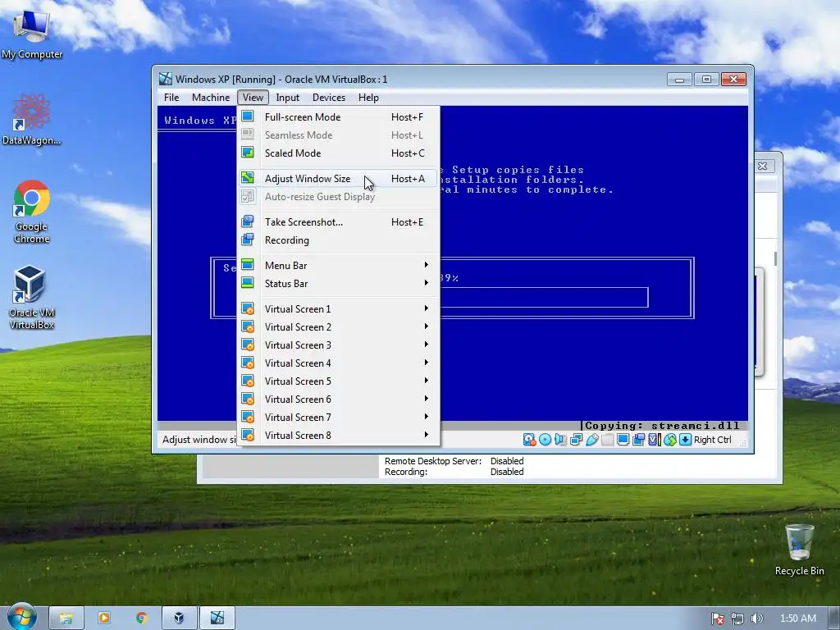Image resolution: width=840 pixels, height=630 pixels.
Task: Click the Windows XP VM taskbar button
Action: point(217,619)
